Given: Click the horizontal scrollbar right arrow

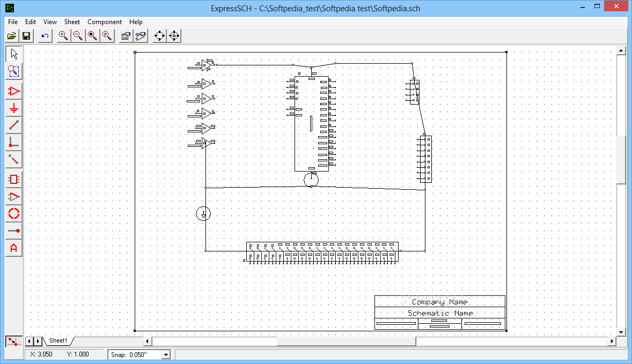Looking at the screenshot, I should (612, 341).
